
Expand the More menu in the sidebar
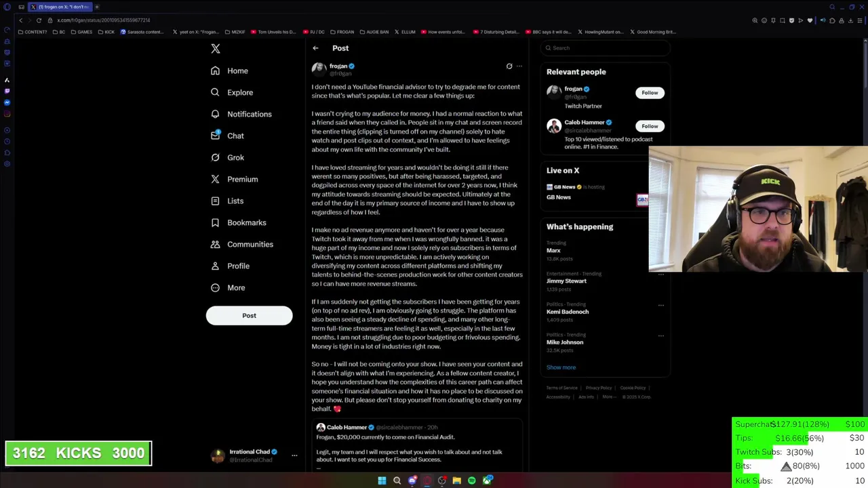[x=229, y=287]
